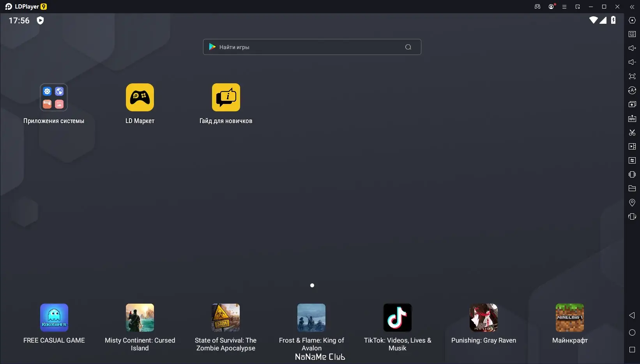Click the battery status icon
Image resolution: width=640 pixels, height=364 pixels.
[613, 20]
